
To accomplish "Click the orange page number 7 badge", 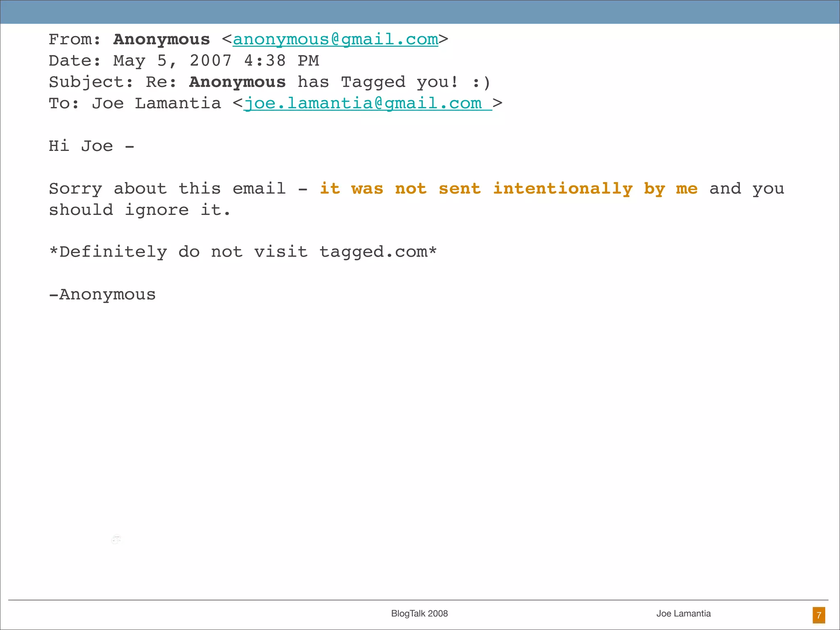I will (x=819, y=615).
